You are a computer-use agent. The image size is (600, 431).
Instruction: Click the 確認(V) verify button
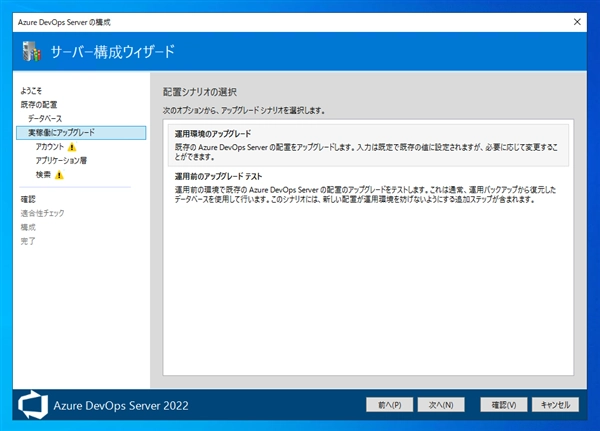point(504,405)
